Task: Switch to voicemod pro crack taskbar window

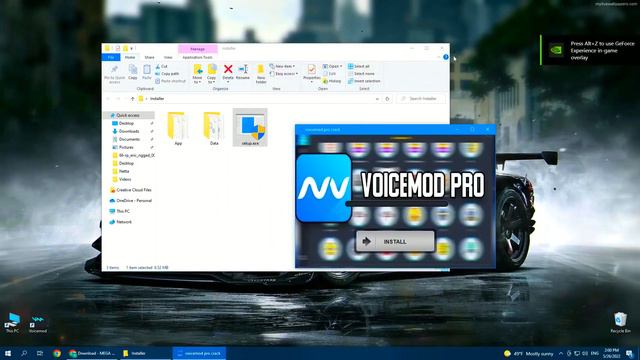Action: 199,353
